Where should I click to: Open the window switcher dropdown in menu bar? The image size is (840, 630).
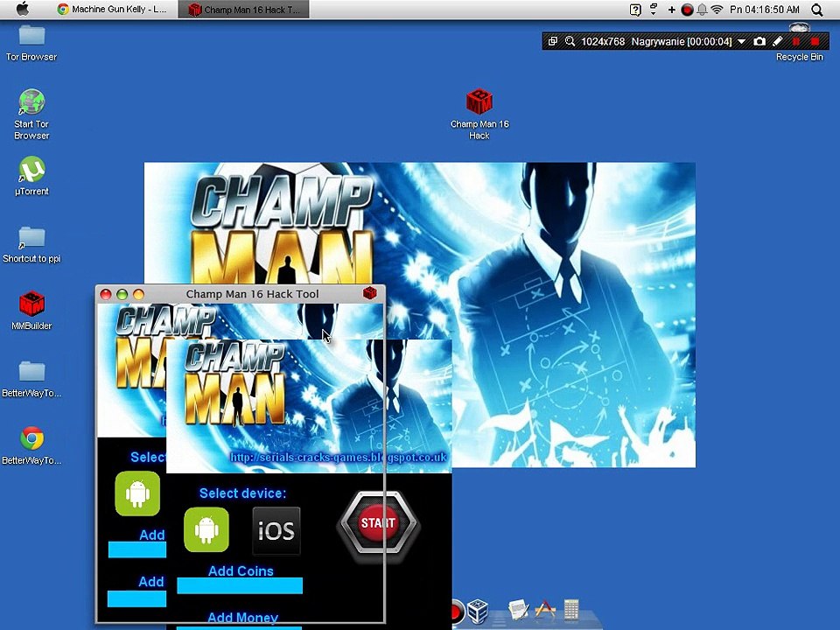tap(654, 9)
